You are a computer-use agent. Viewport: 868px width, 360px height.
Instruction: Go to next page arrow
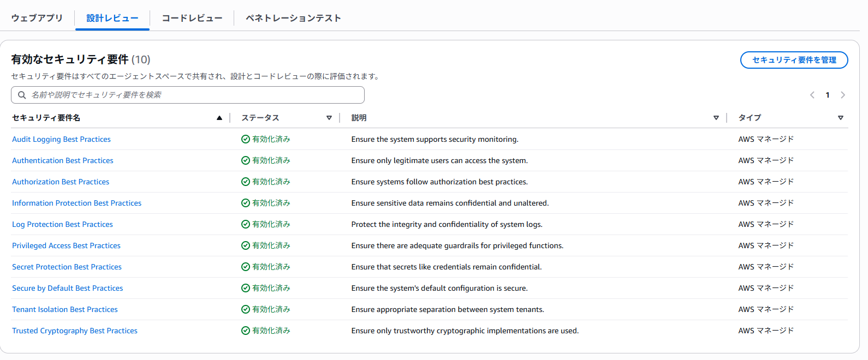coord(843,95)
